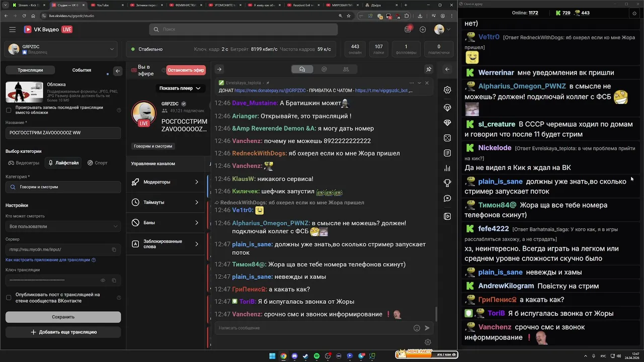This screenshot has height=362, width=644.
Task: Select the Лайфстайл category type
Action: point(63,163)
